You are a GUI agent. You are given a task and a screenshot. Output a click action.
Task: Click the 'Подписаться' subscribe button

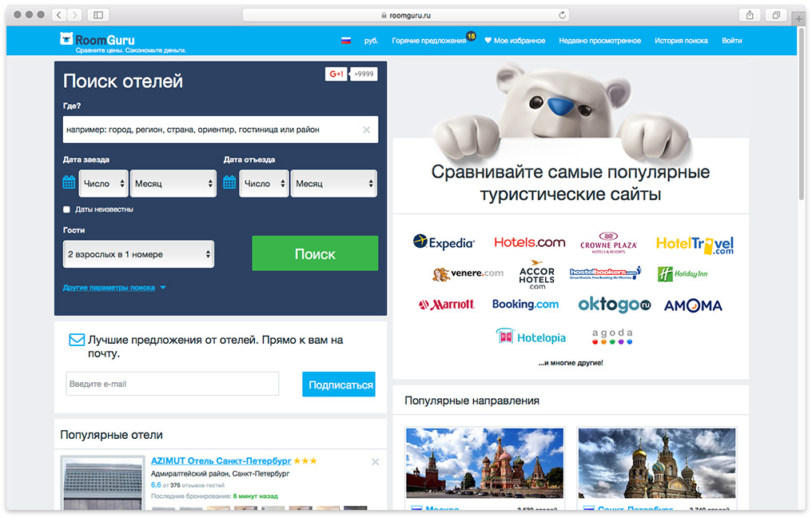coord(340,385)
